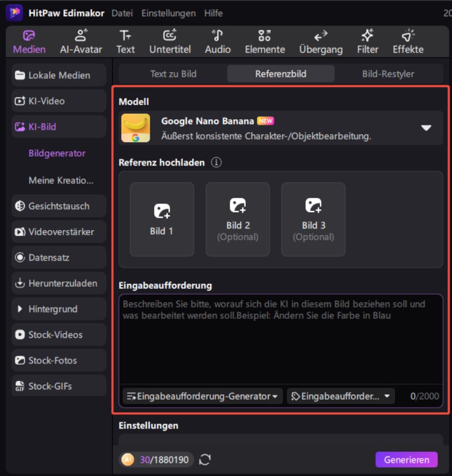The height and width of the screenshot is (476, 452).
Task: Click the Einstellungen section heading
Action: pyautogui.click(x=149, y=426)
